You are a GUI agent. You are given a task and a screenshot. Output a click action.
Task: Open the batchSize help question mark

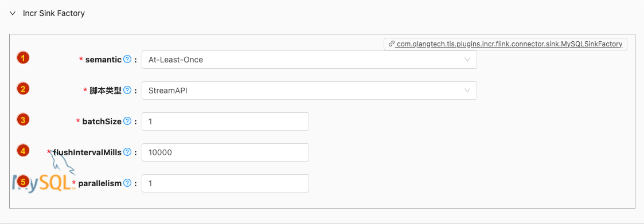127,121
